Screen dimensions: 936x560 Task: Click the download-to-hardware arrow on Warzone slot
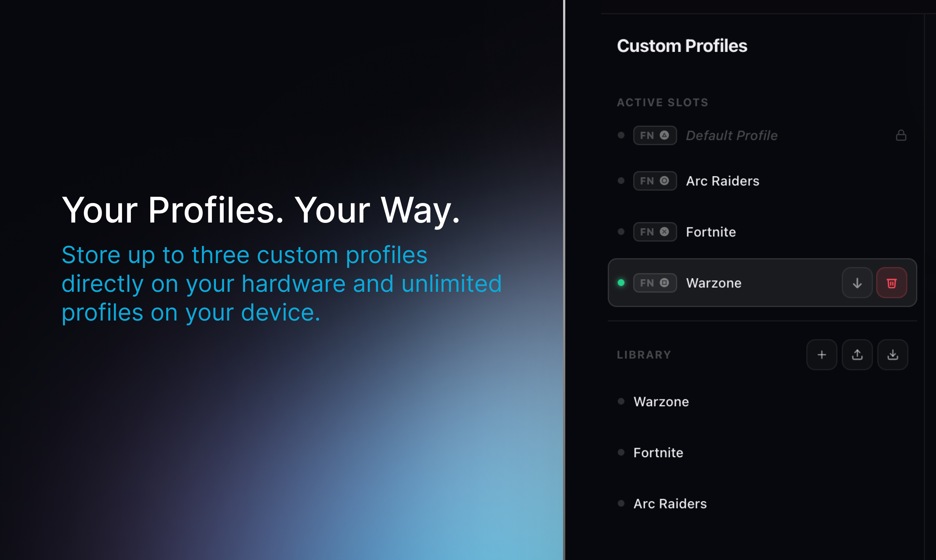[x=857, y=283]
